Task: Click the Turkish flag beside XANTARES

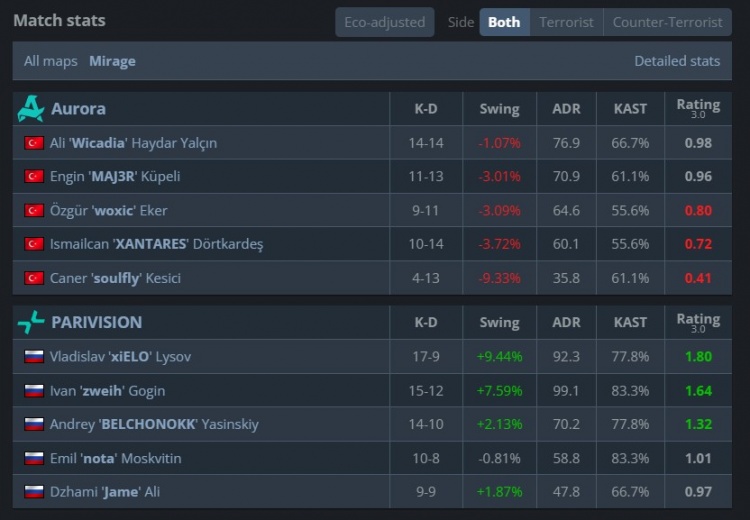Action: tap(33, 244)
